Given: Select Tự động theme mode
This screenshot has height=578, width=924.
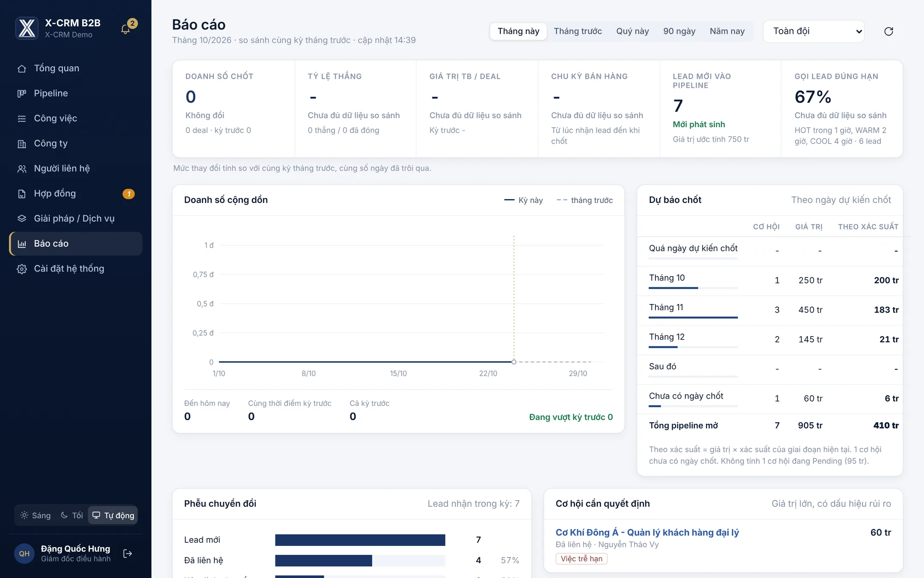Looking at the screenshot, I should 113,515.
